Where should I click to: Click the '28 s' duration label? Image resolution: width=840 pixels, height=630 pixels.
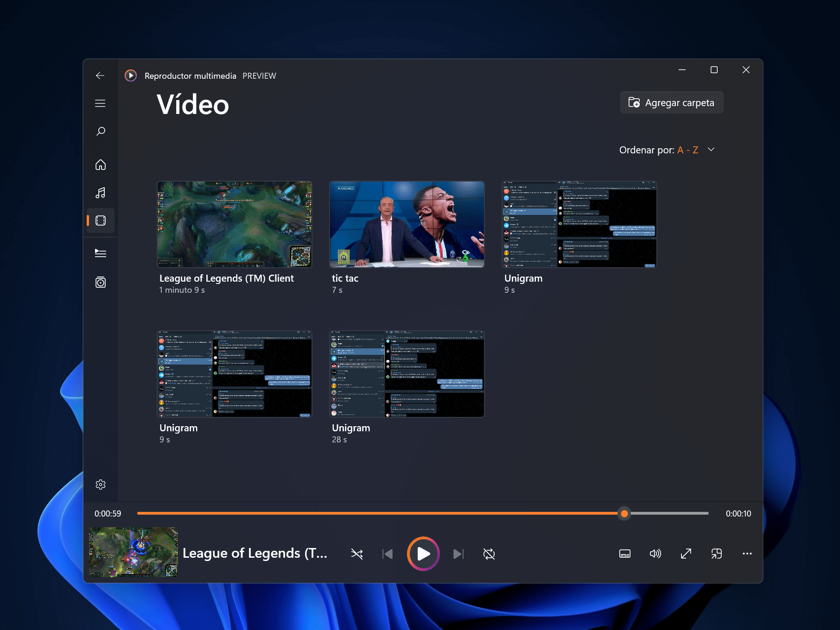coord(339,440)
